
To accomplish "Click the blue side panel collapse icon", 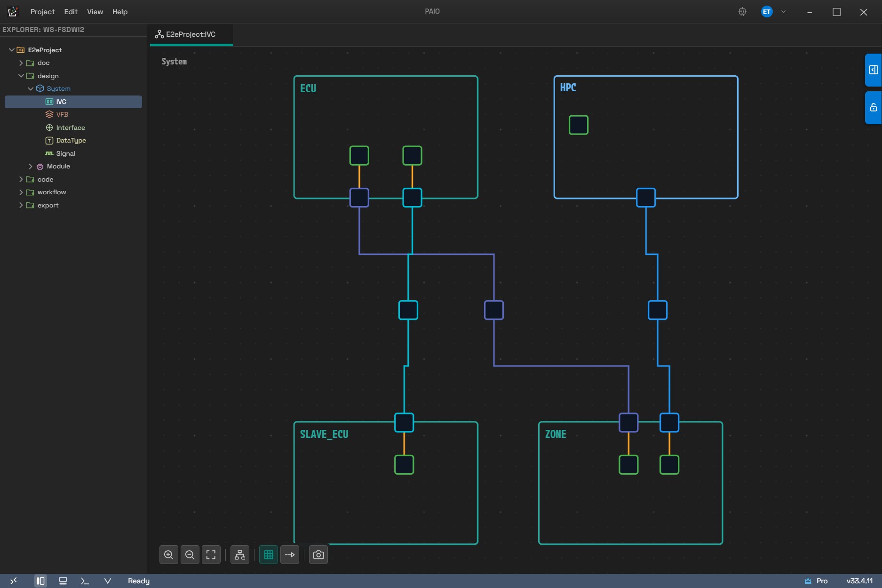I will click(874, 70).
